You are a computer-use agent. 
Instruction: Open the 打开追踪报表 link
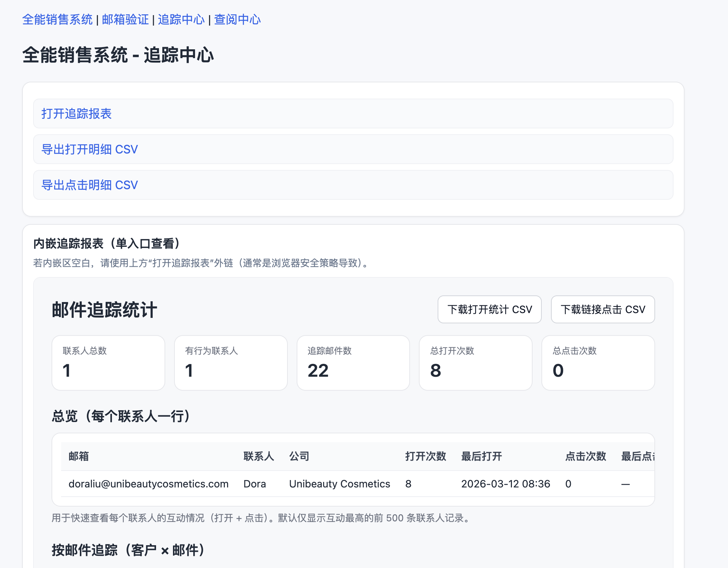point(77,114)
